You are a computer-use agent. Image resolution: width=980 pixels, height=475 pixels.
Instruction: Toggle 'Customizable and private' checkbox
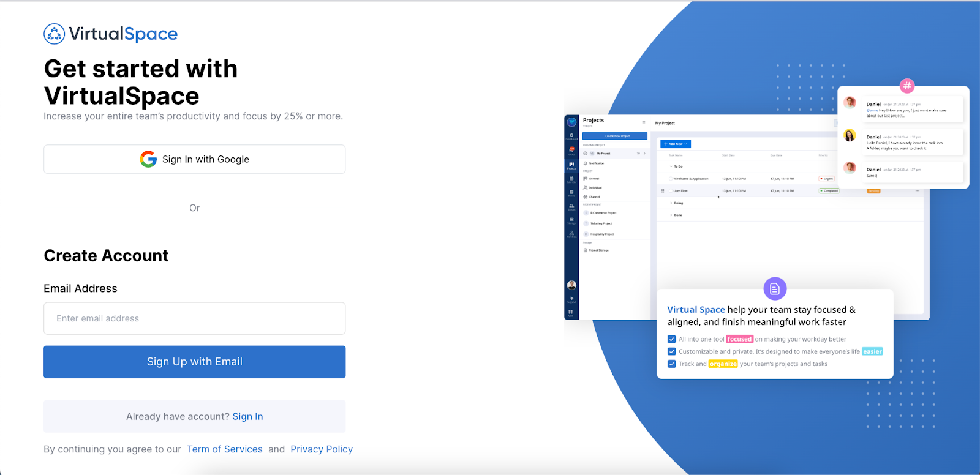(x=672, y=351)
